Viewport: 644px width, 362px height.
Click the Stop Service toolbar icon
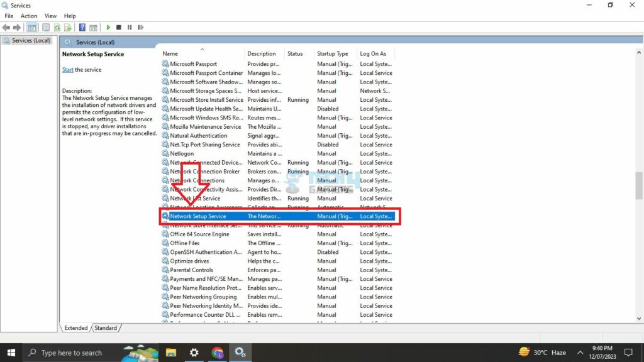(x=119, y=28)
